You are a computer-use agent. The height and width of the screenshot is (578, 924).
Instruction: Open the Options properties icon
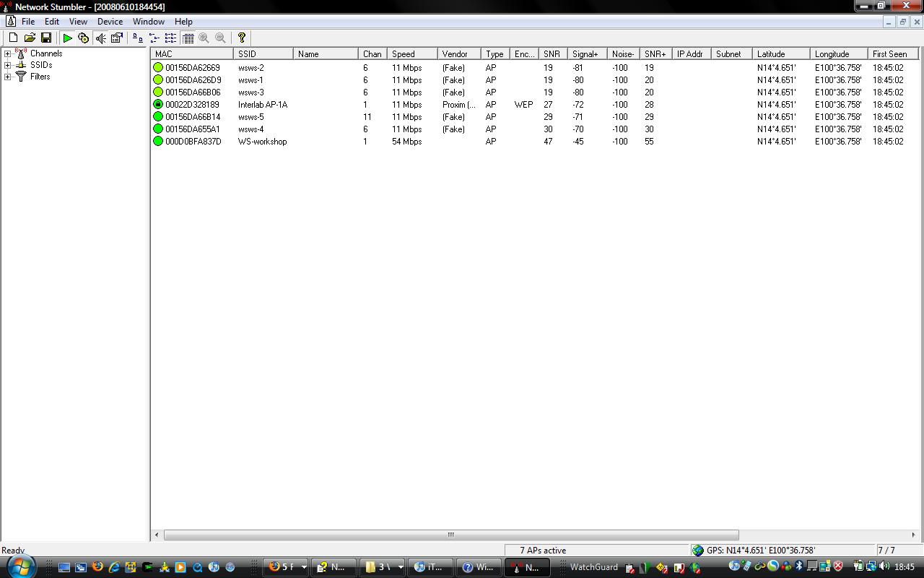pos(117,38)
